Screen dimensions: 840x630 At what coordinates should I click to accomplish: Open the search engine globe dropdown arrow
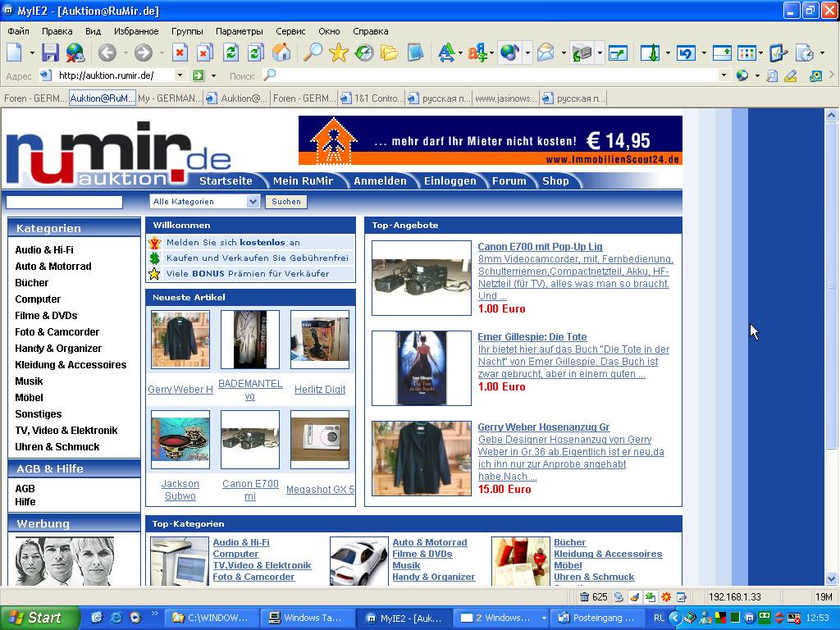[x=757, y=75]
